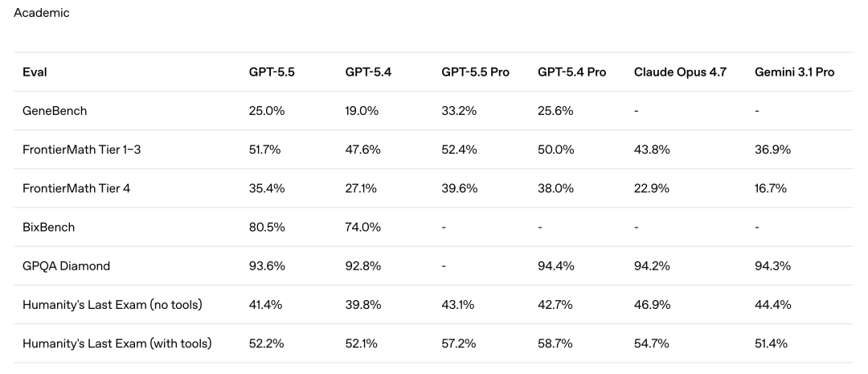Click the 16.7% Gemini FrontierMath Tier 4 score
Image resolution: width=868 pixels, height=374 pixels.
(x=771, y=188)
